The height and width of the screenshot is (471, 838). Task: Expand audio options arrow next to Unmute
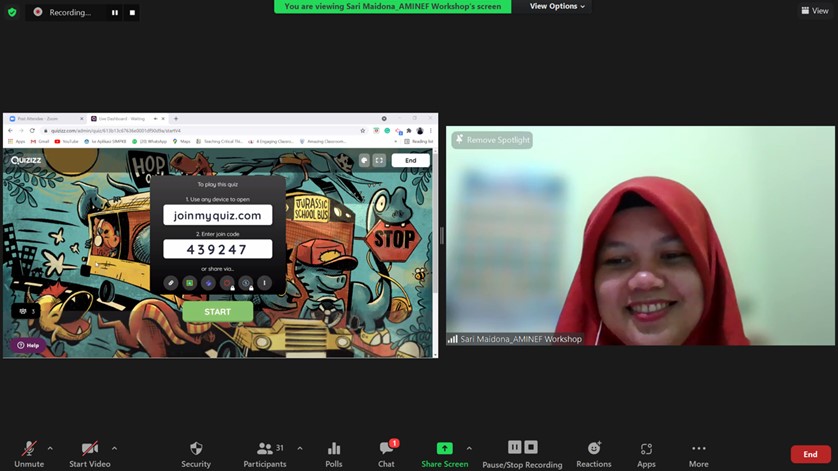coord(50,448)
